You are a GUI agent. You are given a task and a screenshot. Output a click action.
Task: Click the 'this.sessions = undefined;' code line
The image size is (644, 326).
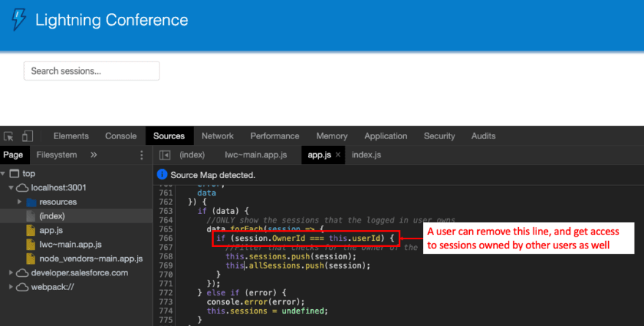(x=267, y=311)
